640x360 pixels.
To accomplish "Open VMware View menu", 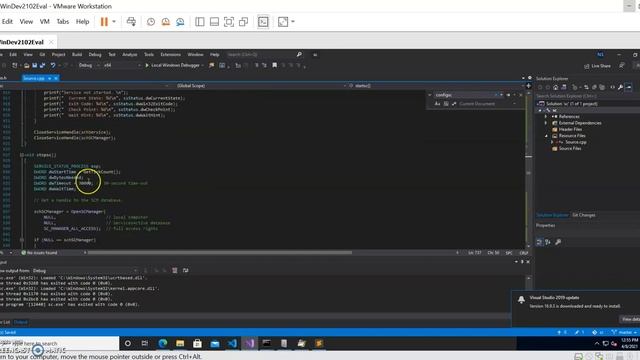I will [26, 22].
